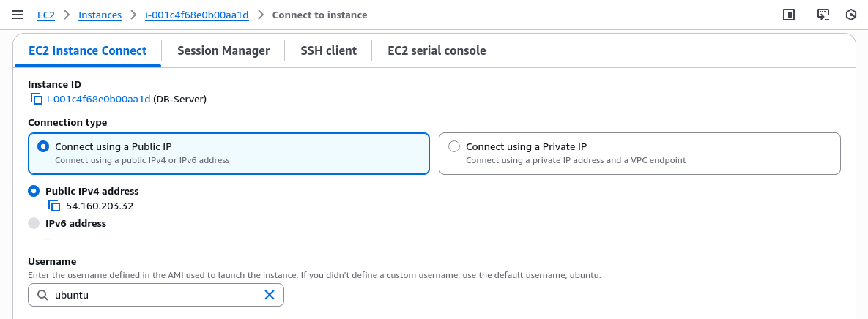This screenshot has height=319, width=868.
Task: Click the hexagon settings icon
Action: coord(851,15)
